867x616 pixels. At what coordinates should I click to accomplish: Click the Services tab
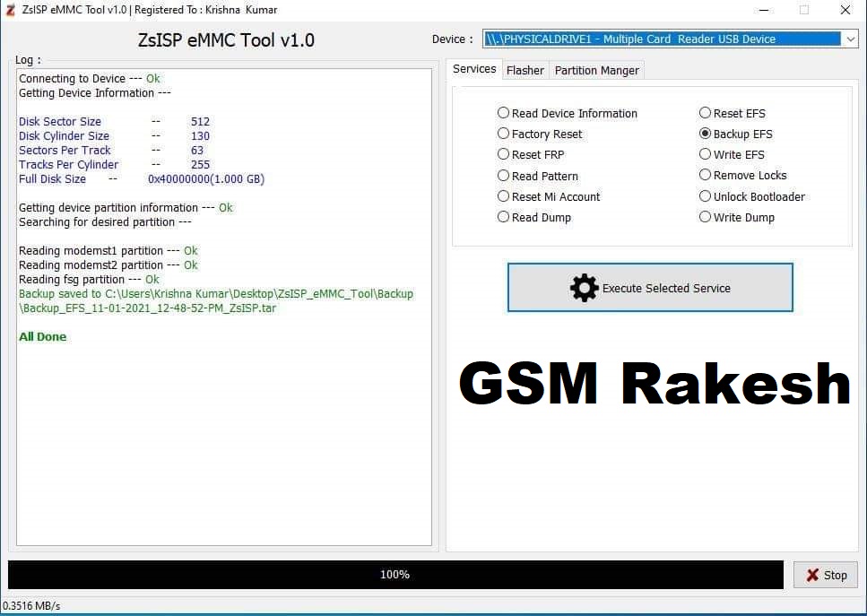(474, 68)
